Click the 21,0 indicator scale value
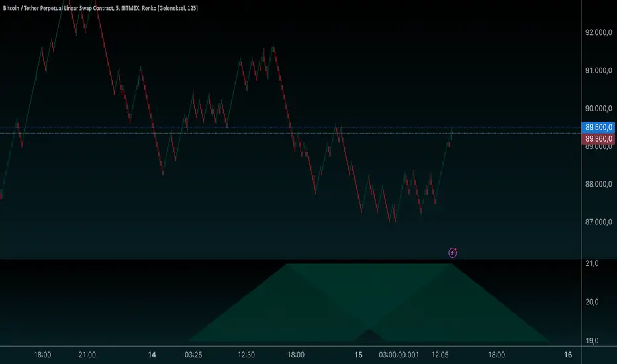Screen dimensions: 617x364 click(x=592, y=263)
